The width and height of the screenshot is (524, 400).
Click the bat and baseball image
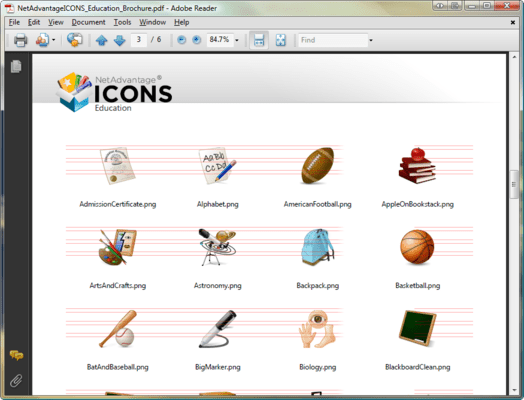coord(117,329)
